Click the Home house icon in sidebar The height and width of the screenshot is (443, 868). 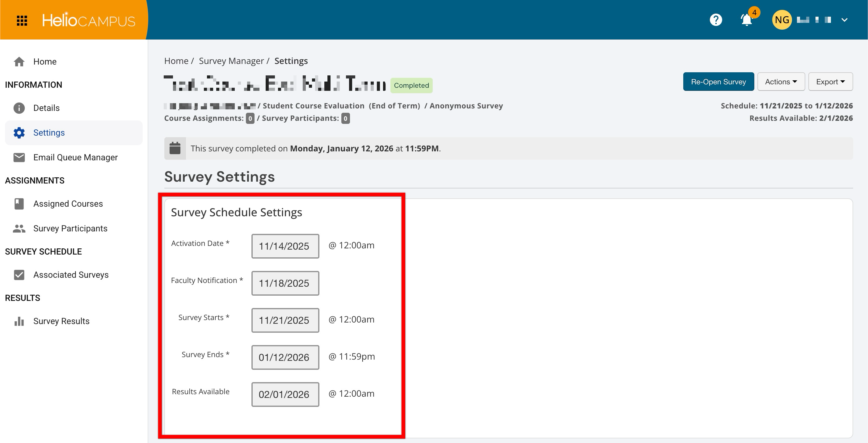[x=19, y=62]
